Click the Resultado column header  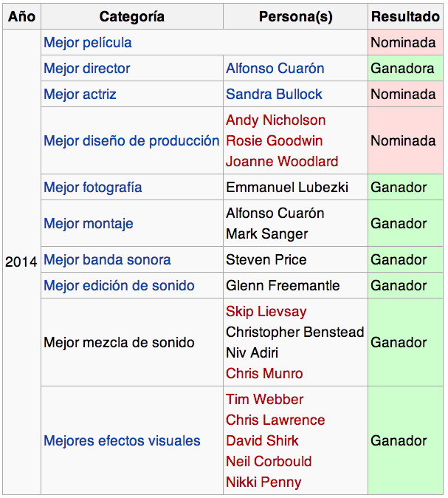tap(405, 17)
